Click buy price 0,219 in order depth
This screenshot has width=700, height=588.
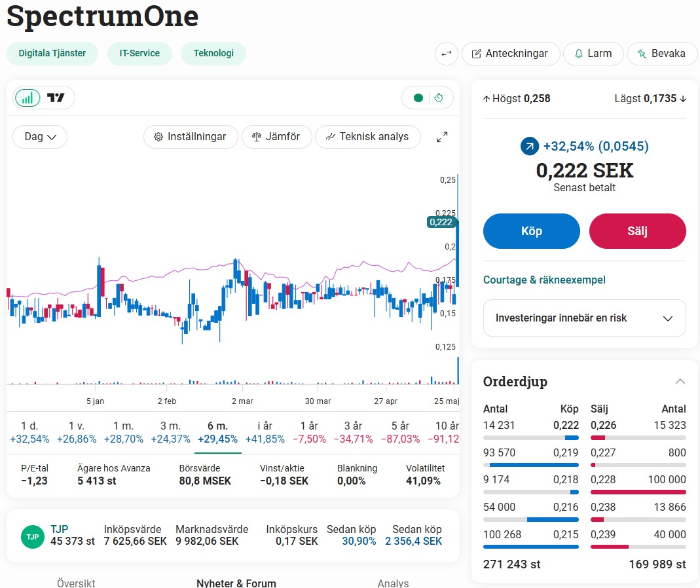(x=566, y=452)
